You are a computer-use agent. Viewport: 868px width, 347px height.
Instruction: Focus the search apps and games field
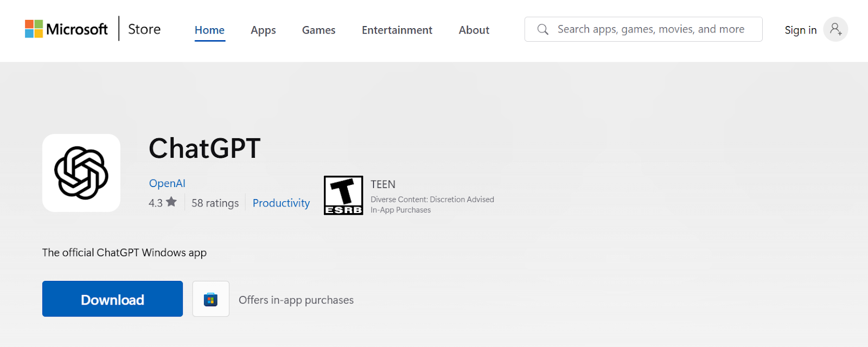pyautogui.click(x=651, y=29)
